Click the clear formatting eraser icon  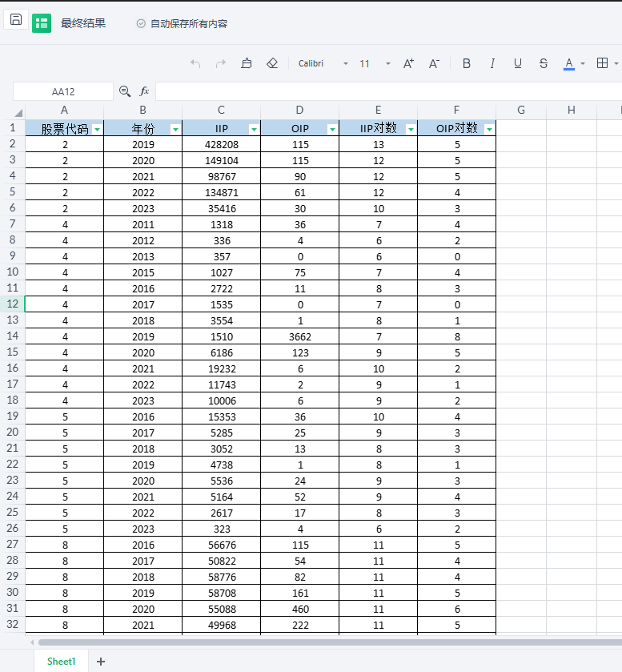tap(272, 63)
